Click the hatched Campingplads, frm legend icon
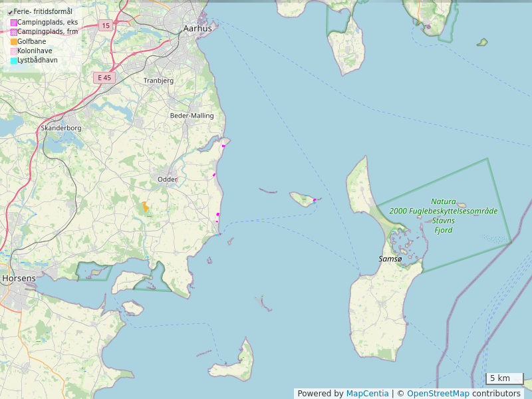 pyautogui.click(x=14, y=32)
